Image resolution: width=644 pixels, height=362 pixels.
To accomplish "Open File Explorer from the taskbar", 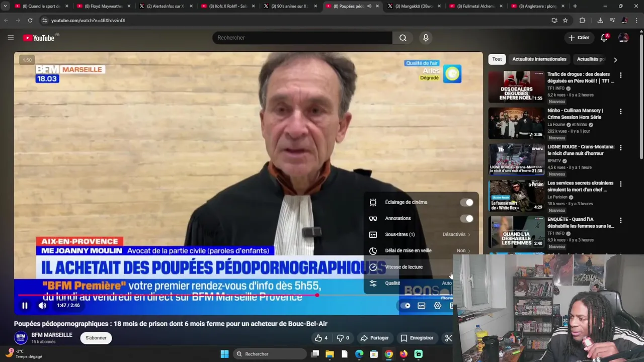I will coord(330,354).
